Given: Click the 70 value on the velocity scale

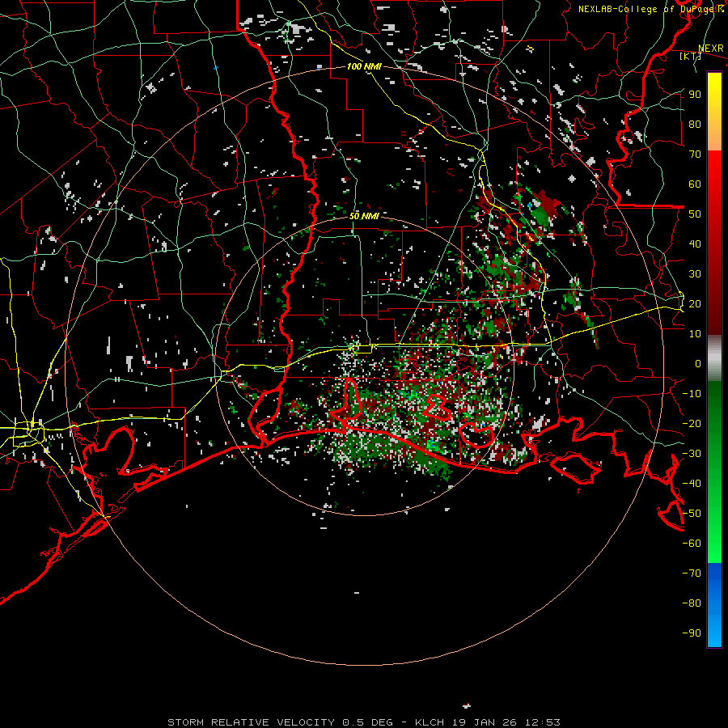Looking at the screenshot, I should (x=695, y=154).
